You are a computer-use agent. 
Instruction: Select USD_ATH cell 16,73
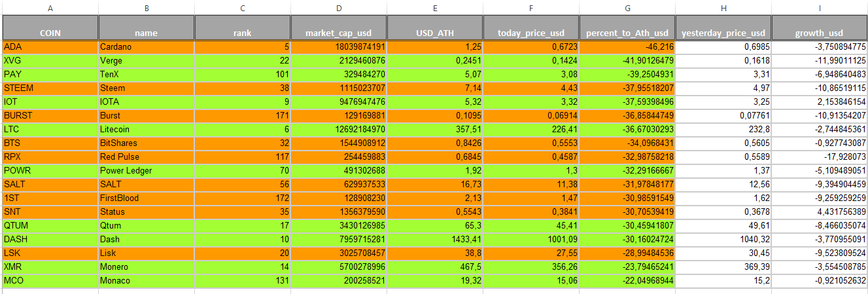click(435, 185)
